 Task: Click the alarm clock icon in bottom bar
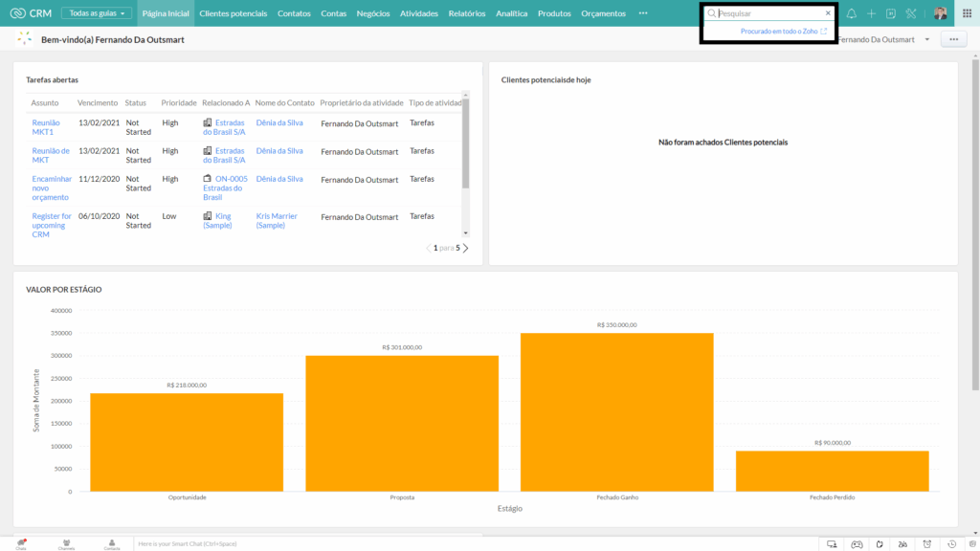click(x=927, y=544)
